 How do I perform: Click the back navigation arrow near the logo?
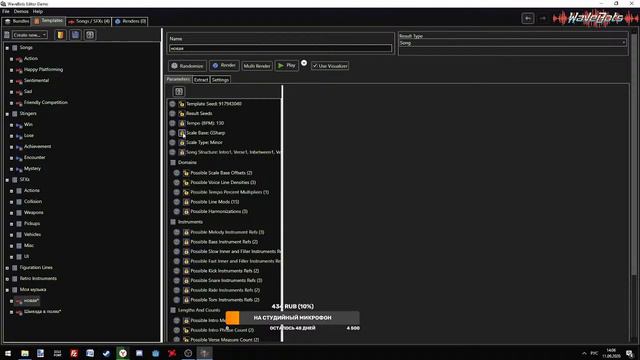click(x=528, y=18)
